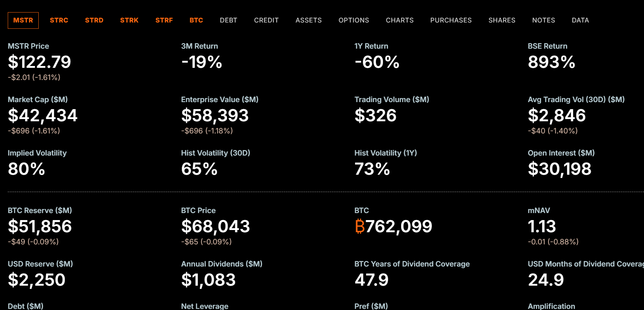Open the NOTES tab
The width and height of the screenshot is (644, 310).
[x=543, y=20]
